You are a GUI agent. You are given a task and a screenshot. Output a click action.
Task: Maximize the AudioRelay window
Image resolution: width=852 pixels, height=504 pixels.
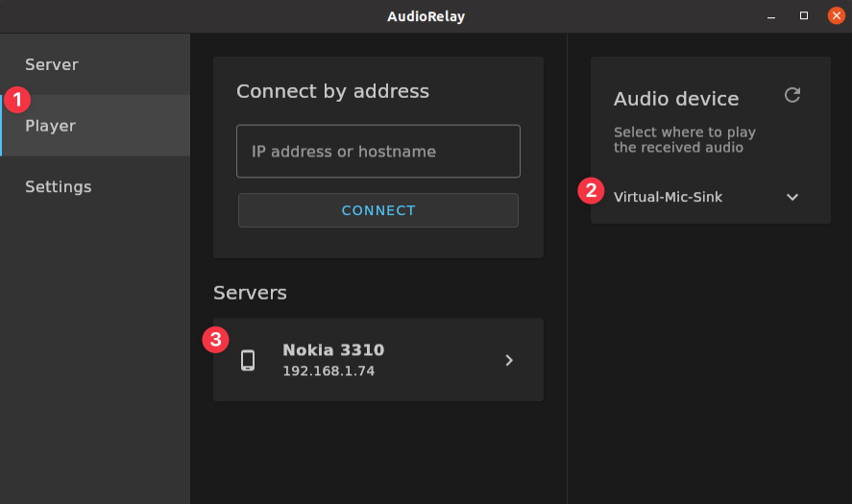pyautogui.click(x=804, y=16)
